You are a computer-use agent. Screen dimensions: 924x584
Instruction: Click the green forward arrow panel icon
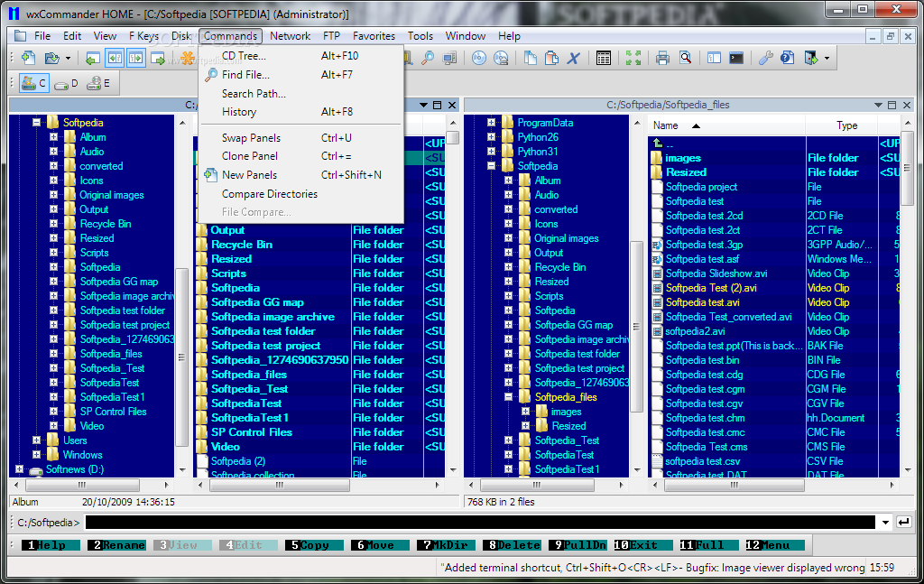coord(157,58)
